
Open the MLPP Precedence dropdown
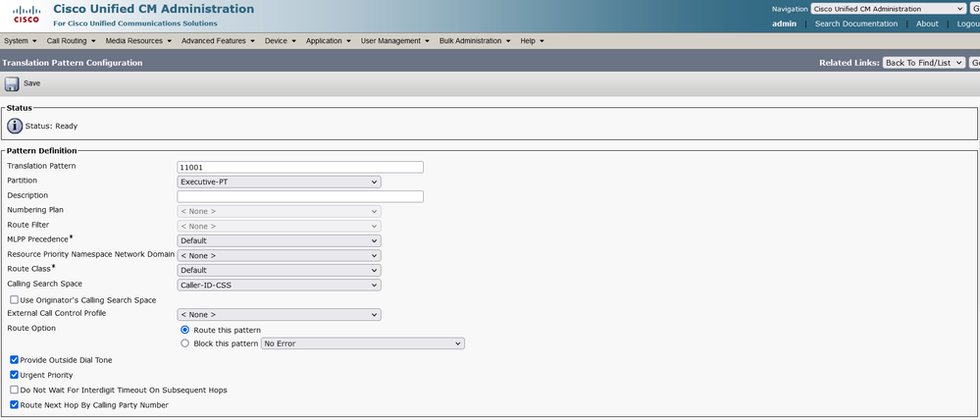[280, 240]
